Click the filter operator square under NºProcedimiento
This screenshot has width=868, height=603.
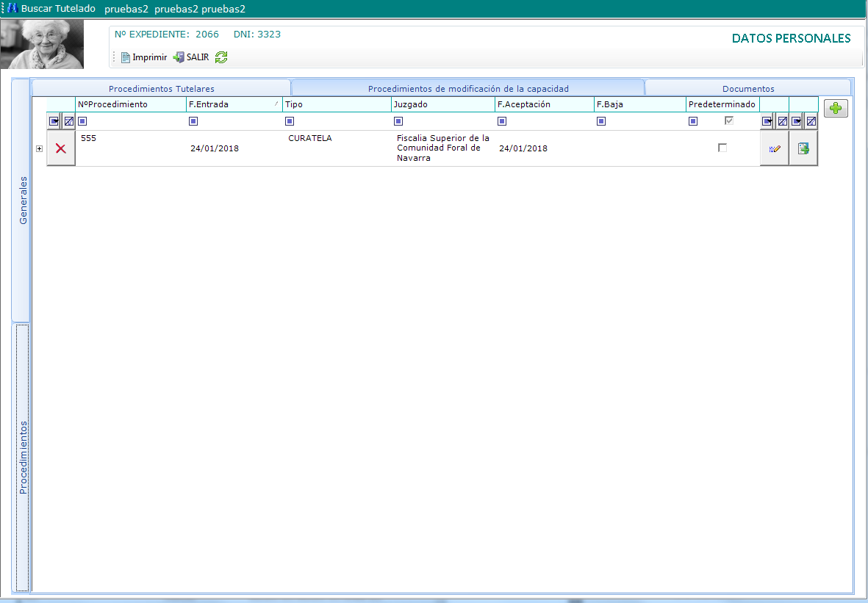tap(82, 121)
